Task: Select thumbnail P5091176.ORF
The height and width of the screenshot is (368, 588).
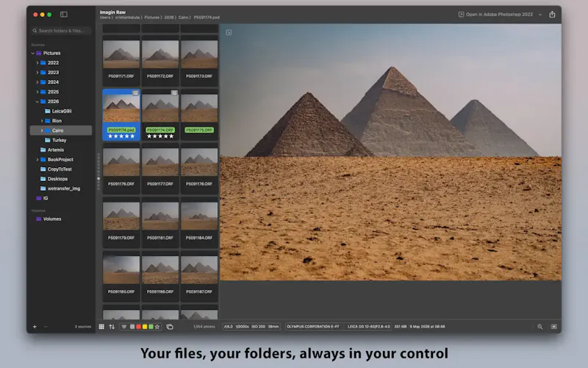Action: (121, 169)
